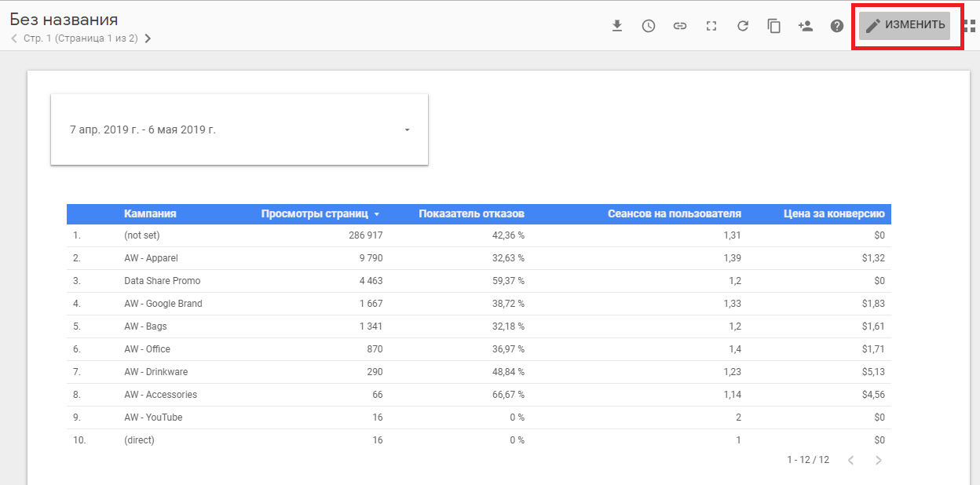Image resolution: width=980 pixels, height=485 pixels.
Task: Open scheduled email delivery clock icon
Action: [649, 26]
